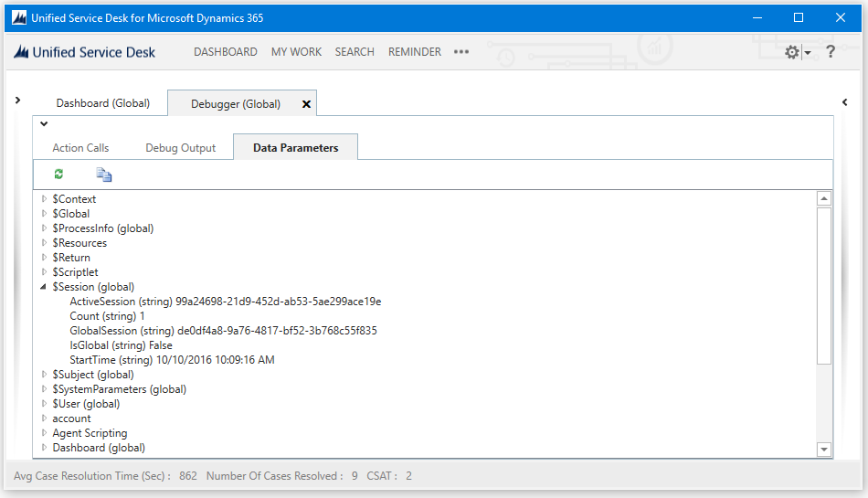Expand the $Scriptlet tree node
Image resolution: width=868 pixels, height=498 pixels.
click(x=44, y=271)
